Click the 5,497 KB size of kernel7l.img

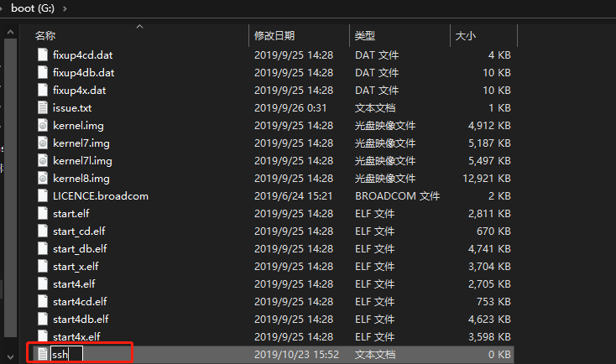(x=489, y=161)
